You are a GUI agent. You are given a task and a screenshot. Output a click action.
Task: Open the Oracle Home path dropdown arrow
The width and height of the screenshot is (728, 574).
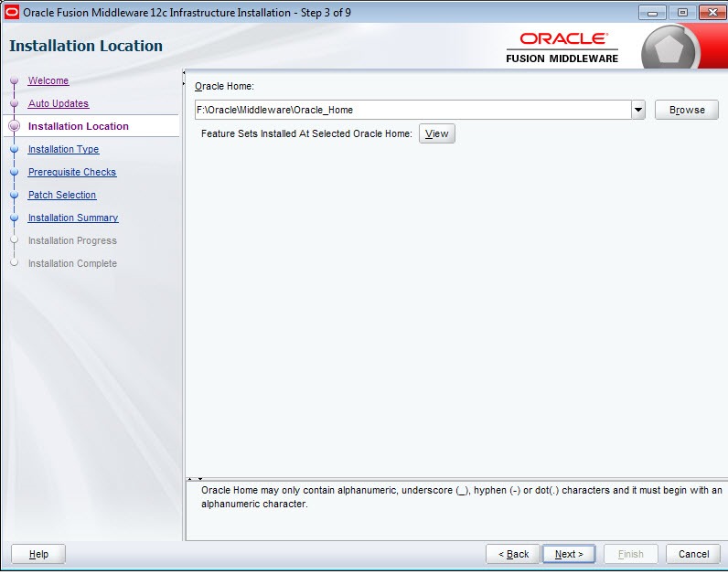click(638, 110)
